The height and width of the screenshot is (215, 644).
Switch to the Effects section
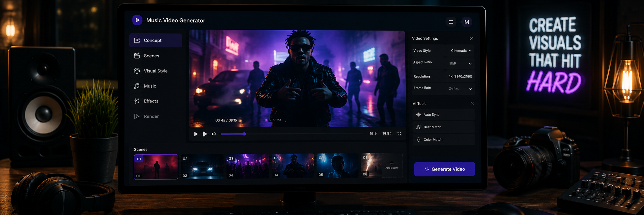tap(156, 101)
